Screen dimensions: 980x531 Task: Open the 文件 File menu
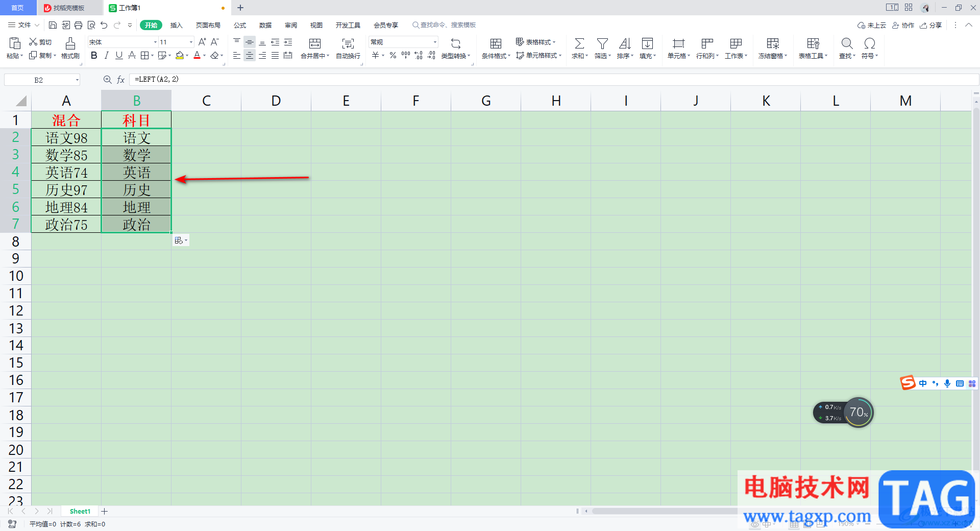point(23,25)
